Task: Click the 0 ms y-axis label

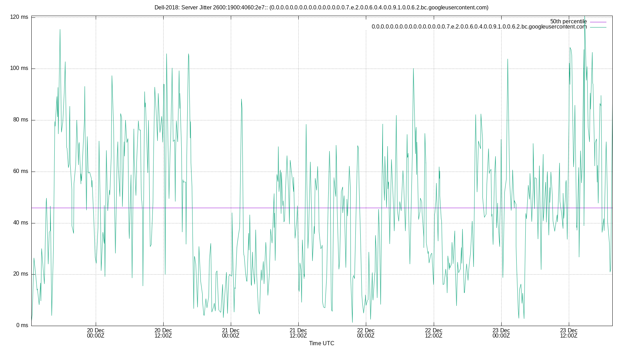Action: pyautogui.click(x=22, y=325)
